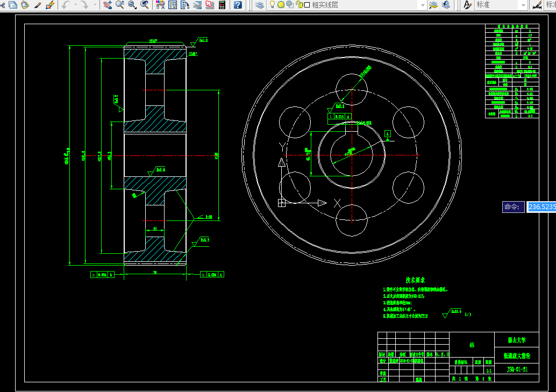Click the 1:1 scale cell in title block
556x392 pixels.
489,370
